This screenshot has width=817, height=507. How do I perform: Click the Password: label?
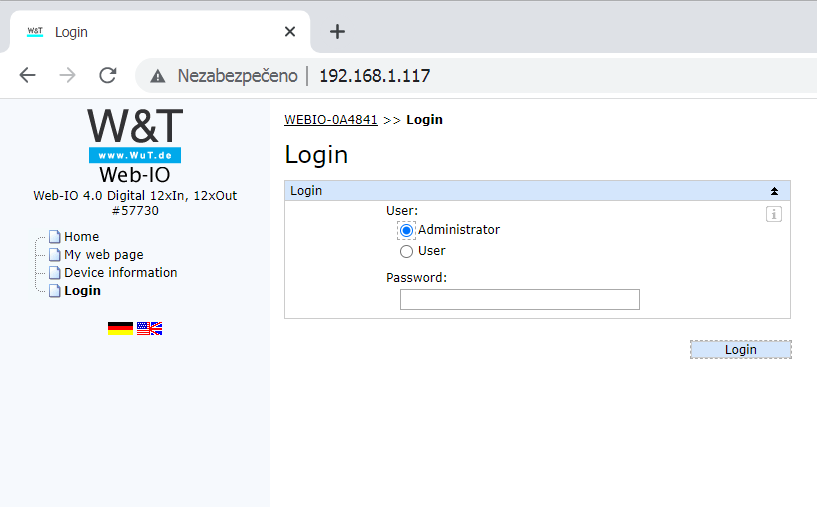coord(416,278)
